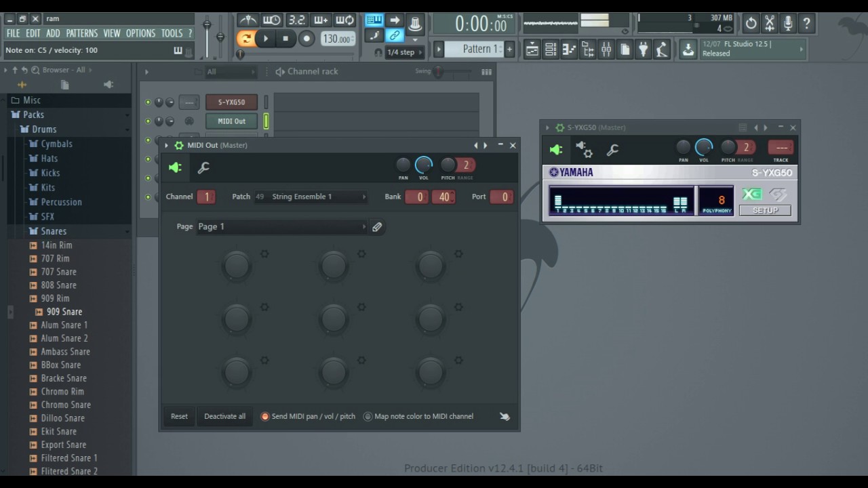The image size is (868, 488).
Task: Mute the S-YXG50 channel green LED
Action: (148, 102)
